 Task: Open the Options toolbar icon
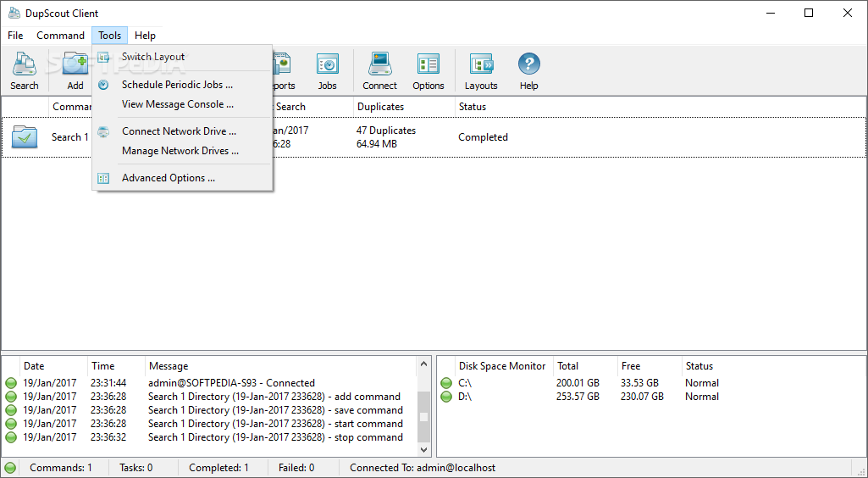[x=428, y=65]
